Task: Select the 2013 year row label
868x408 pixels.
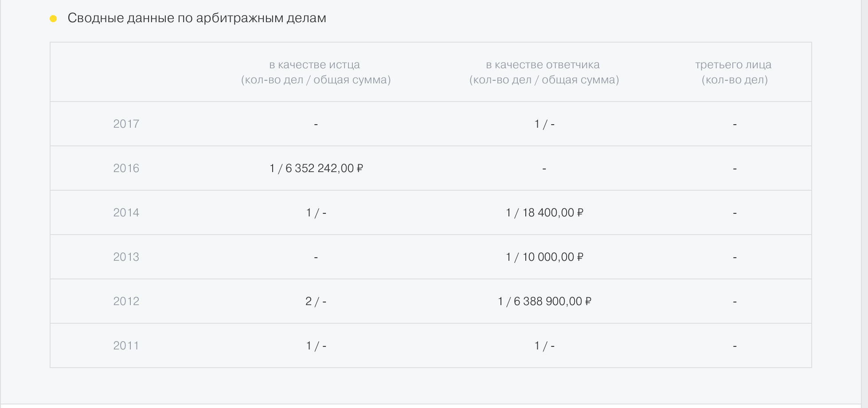Action: tap(126, 257)
